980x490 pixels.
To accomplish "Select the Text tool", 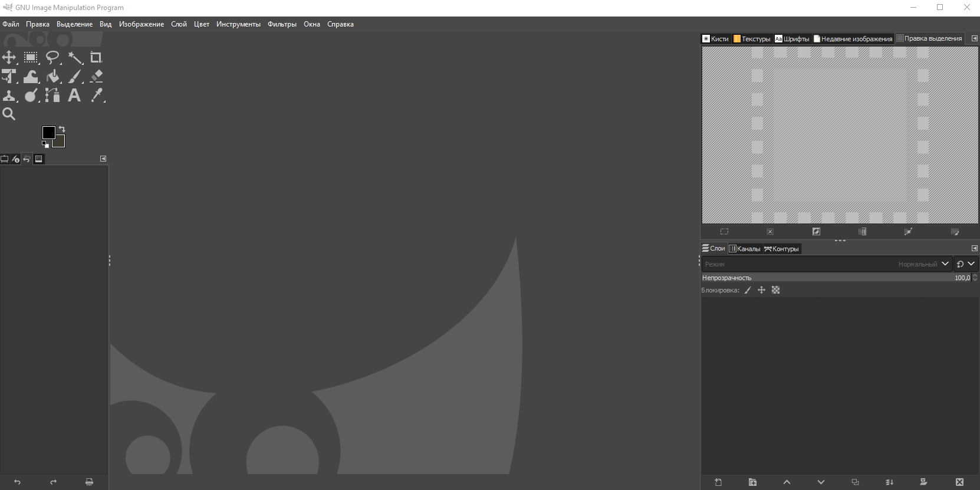I will coord(75,95).
